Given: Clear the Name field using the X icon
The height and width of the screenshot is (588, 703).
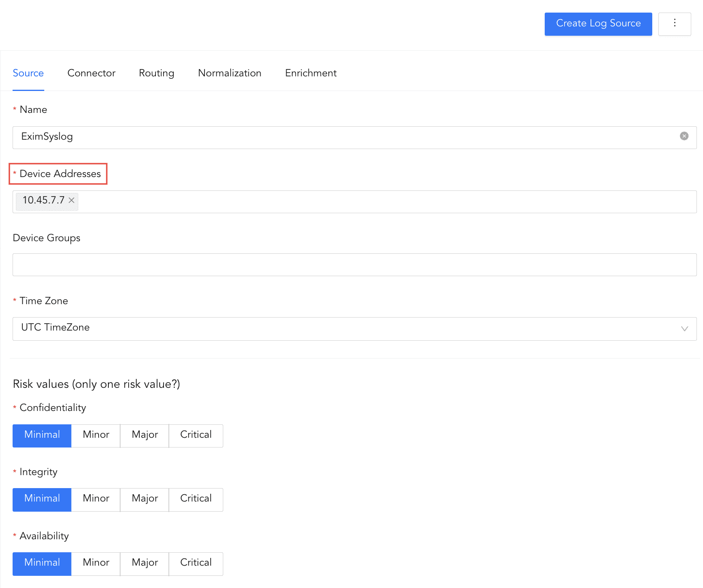Looking at the screenshot, I should click(x=684, y=136).
